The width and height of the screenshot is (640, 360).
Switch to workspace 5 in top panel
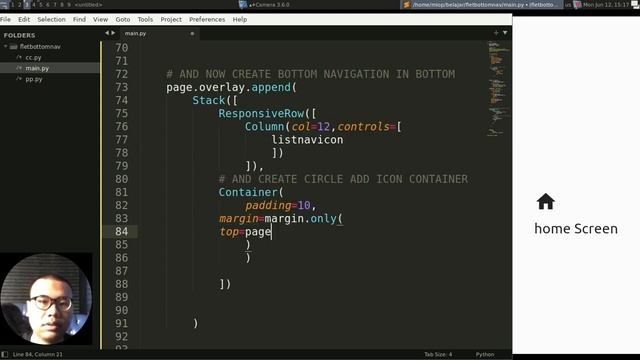(x=41, y=4)
